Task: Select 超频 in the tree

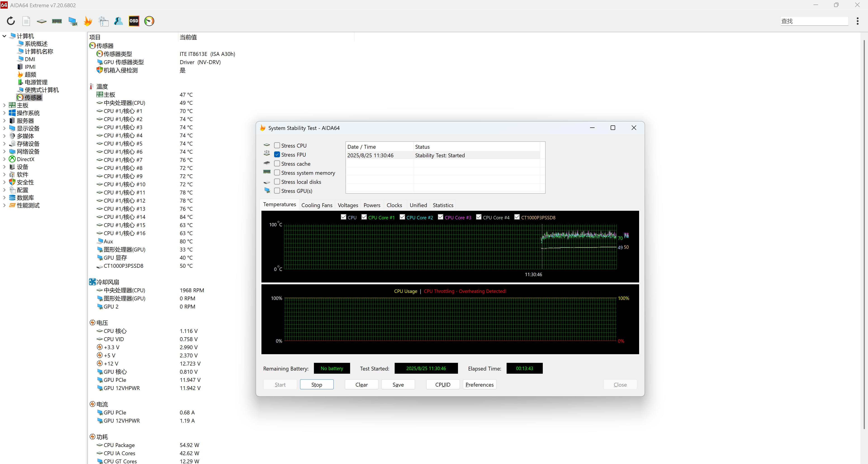Action: point(30,74)
